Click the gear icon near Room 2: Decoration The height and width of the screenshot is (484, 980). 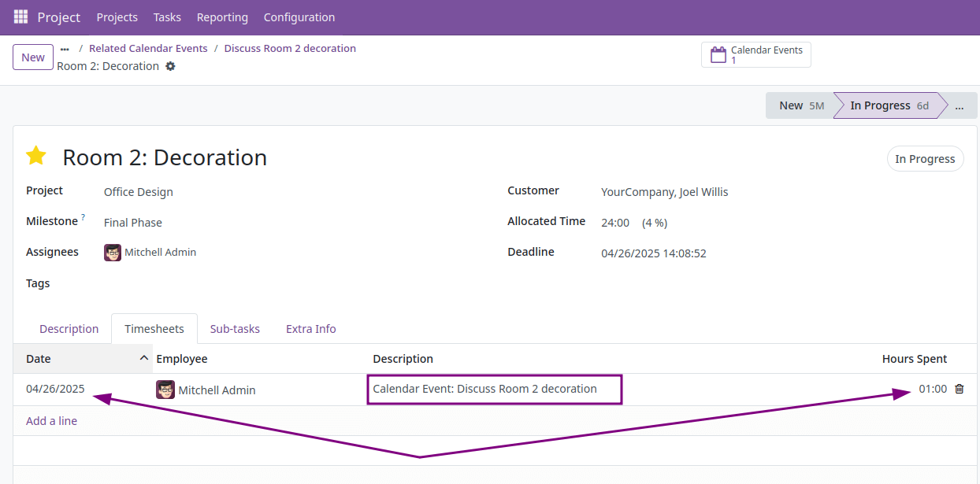coord(170,66)
